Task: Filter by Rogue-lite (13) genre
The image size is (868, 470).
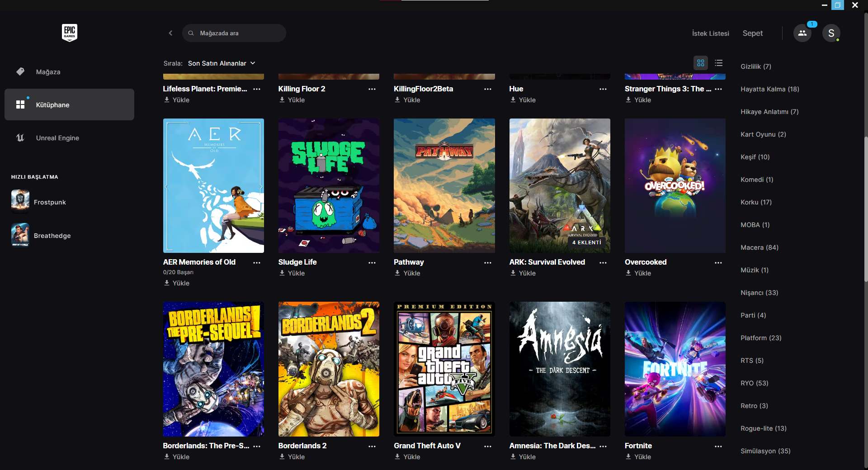Action: pos(764,428)
